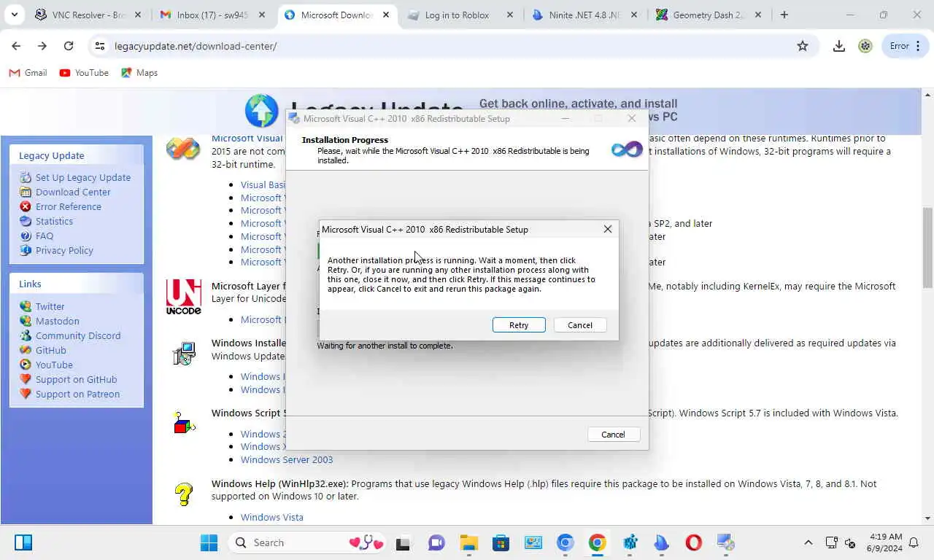This screenshot has height=560, width=934.
Task: View site information icon in the address bar
Action: (x=100, y=46)
